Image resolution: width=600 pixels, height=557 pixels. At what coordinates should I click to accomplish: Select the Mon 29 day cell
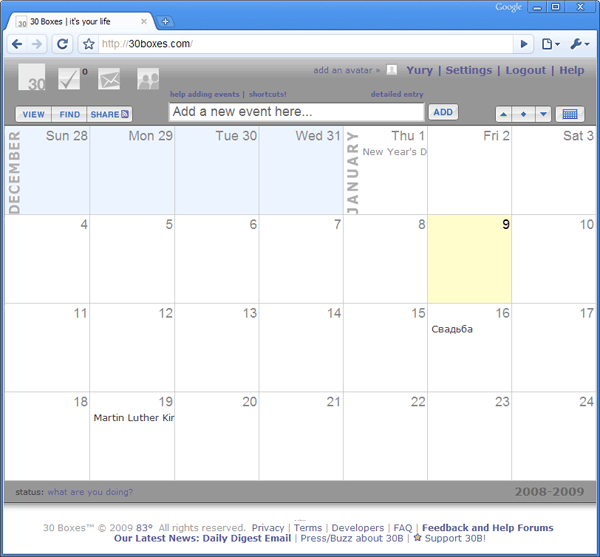[x=132, y=171]
